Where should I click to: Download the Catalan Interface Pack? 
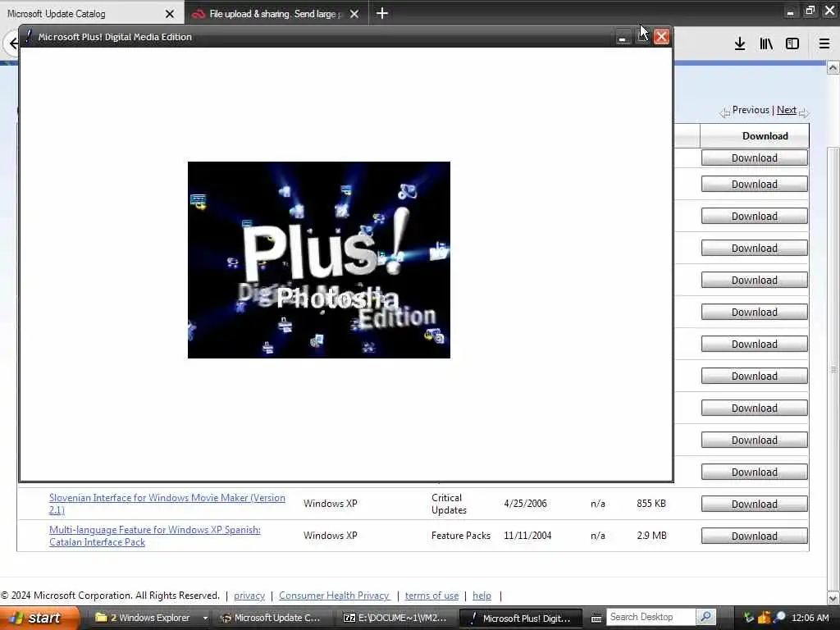(x=755, y=536)
